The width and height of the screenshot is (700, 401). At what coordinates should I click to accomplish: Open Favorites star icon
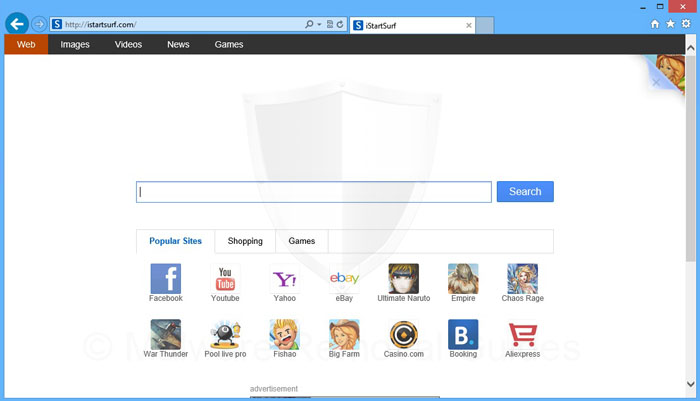(x=671, y=24)
